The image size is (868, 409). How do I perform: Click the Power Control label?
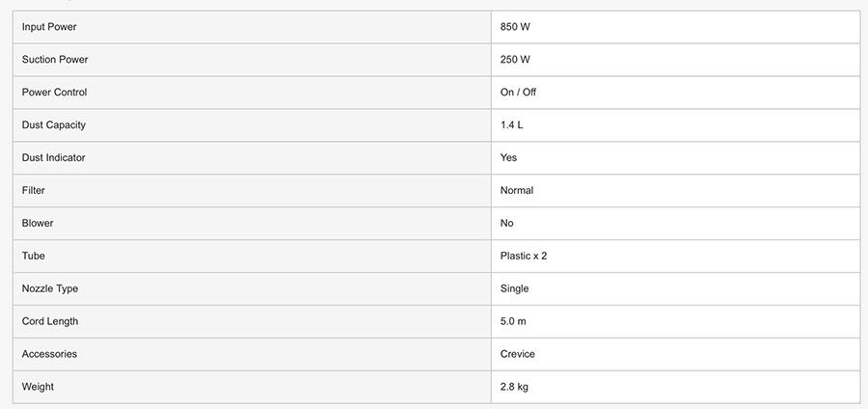point(54,93)
